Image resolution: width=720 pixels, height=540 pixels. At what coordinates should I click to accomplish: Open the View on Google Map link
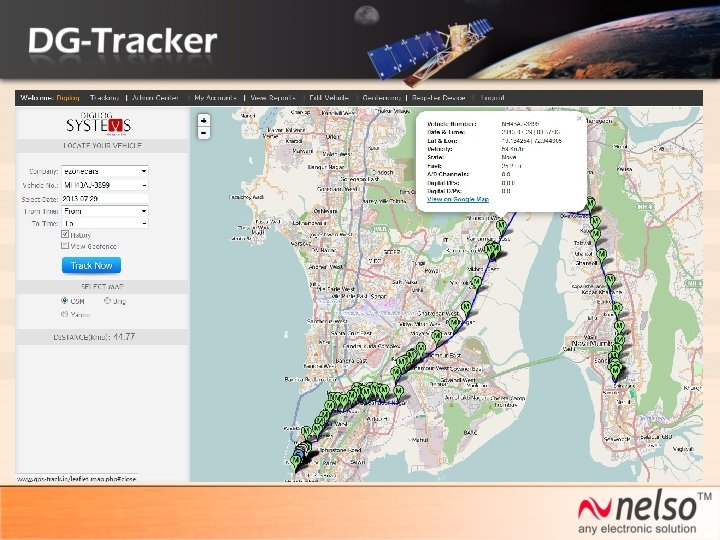point(458,199)
